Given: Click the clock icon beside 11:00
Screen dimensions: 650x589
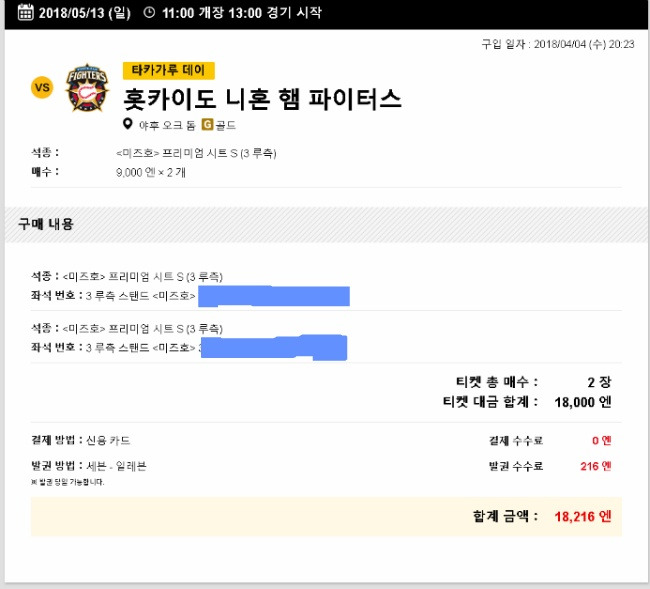Looking at the screenshot, I should [149, 12].
